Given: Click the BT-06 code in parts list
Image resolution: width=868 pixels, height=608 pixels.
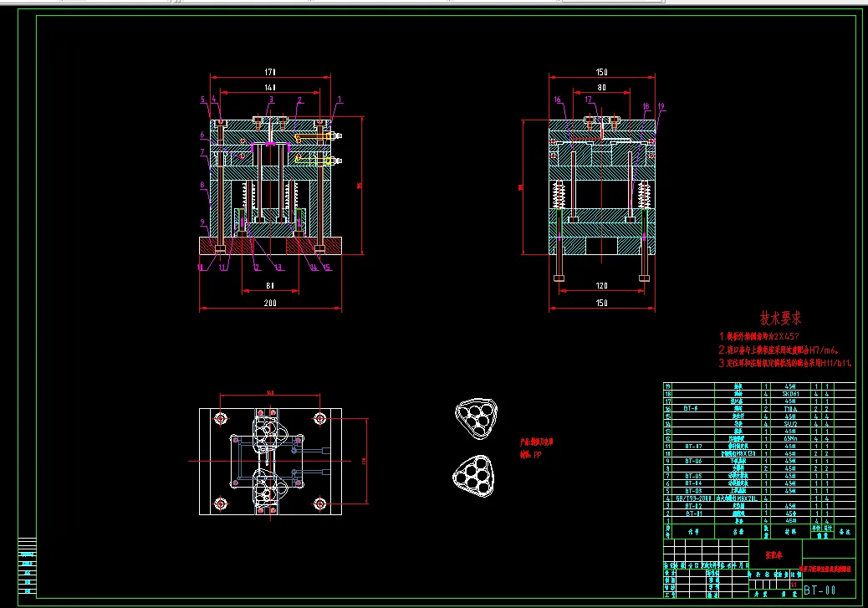Looking at the screenshot, I should pos(693,461).
